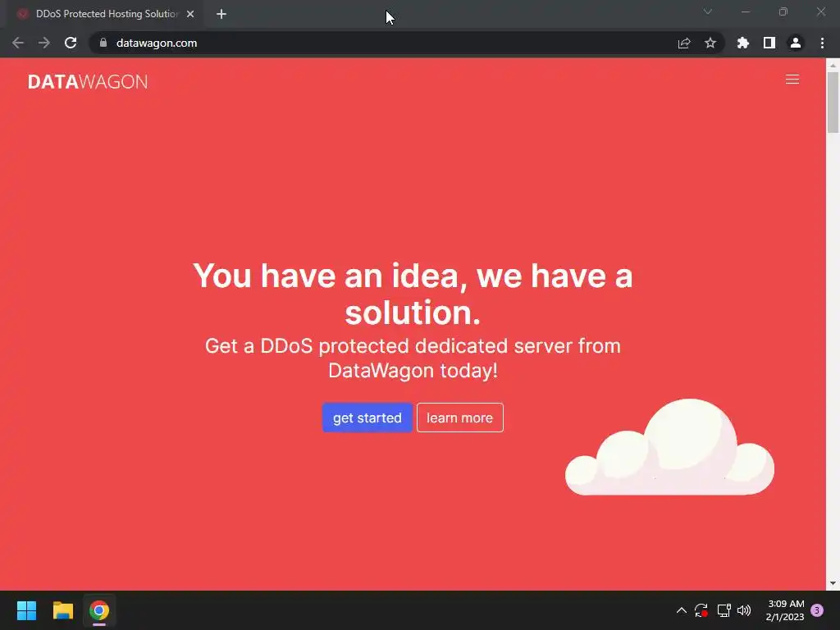This screenshot has height=630, width=840.
Task: Click the get started button
Action: coord(367,418)
